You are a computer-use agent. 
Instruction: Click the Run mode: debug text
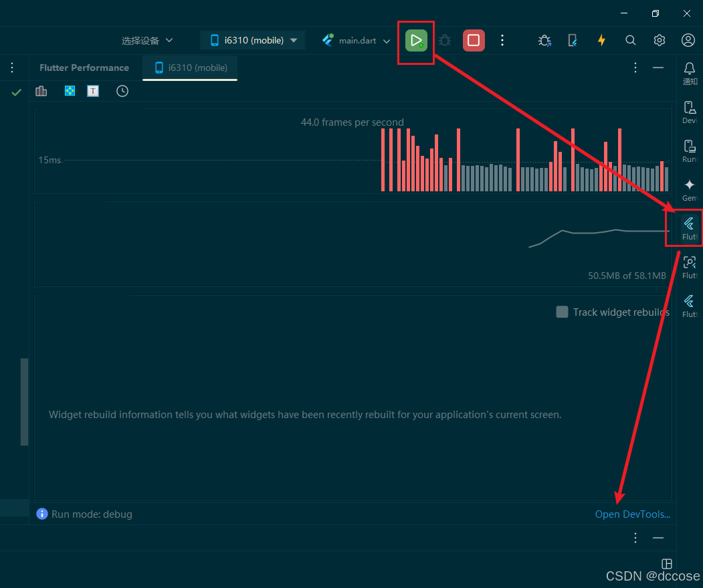click(x=92, y=514)
